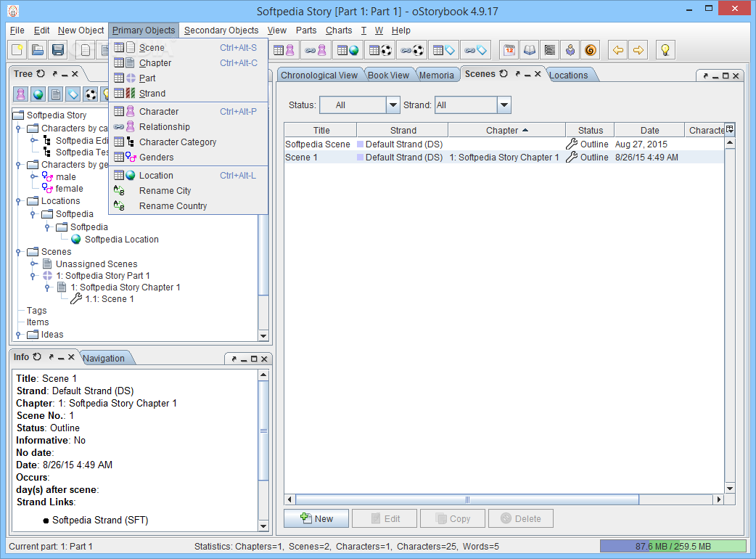The height and width of the screenshot is (559, 756).
Task: Toggle items soccer-ball filter in Tree panel
Action: [91, 94]
